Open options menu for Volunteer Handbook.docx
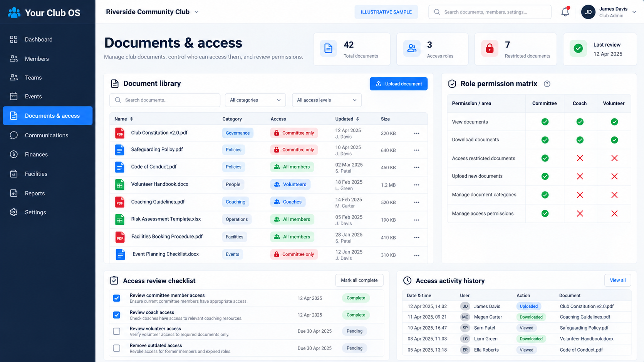Image resolution: width=644 pixels, height=362 pixels. [417, 185]
